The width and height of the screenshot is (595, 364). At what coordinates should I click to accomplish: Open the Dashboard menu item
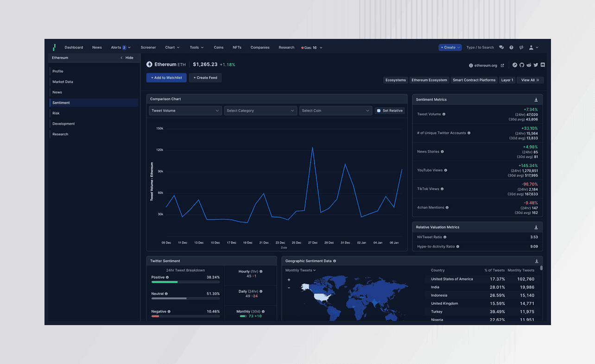pos(74,47)
